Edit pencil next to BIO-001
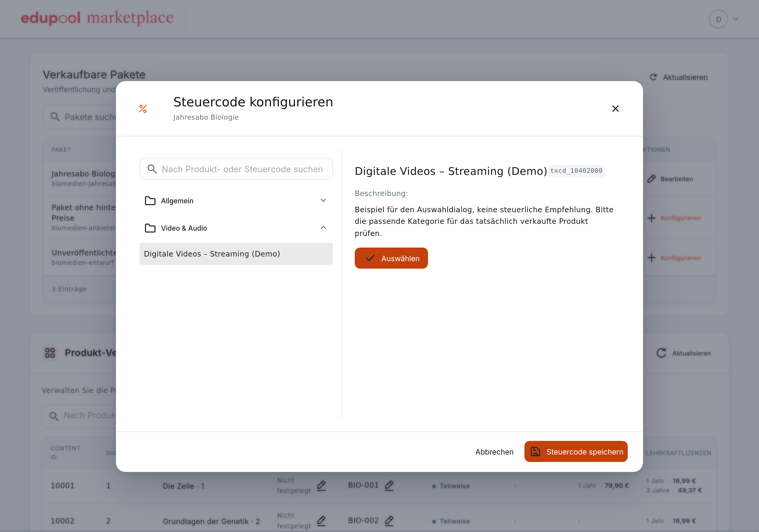Screen dimensions: 759x532 pyautogui.click(x=389, y=485)
